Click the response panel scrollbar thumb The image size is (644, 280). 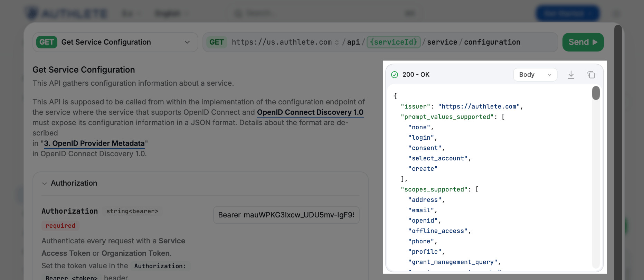click(596, 93)
